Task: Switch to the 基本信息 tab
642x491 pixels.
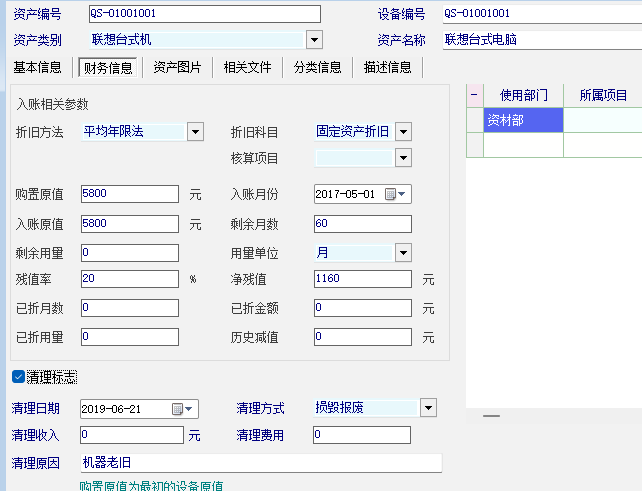Action: (x=38, y=67)
